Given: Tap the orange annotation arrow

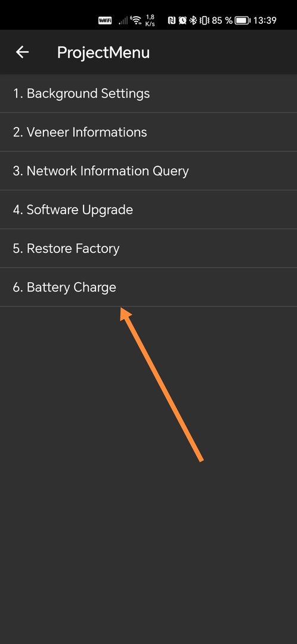Looking at the screenshot, I should tap(162, 385).
